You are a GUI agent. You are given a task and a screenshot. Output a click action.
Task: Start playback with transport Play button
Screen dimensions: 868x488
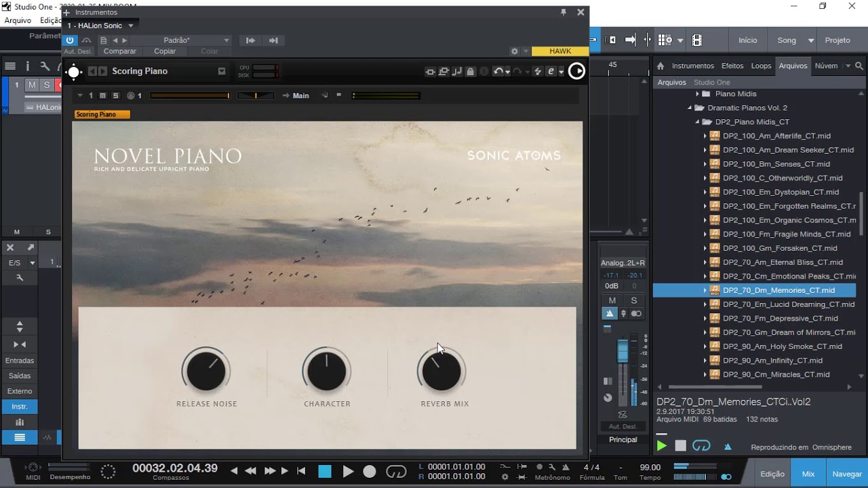(x=348, y=471)
